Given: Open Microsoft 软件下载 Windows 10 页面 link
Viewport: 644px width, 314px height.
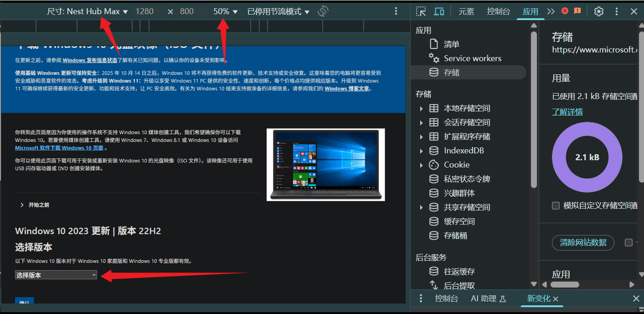Looking at the screenshot, I should click(59, 148).
